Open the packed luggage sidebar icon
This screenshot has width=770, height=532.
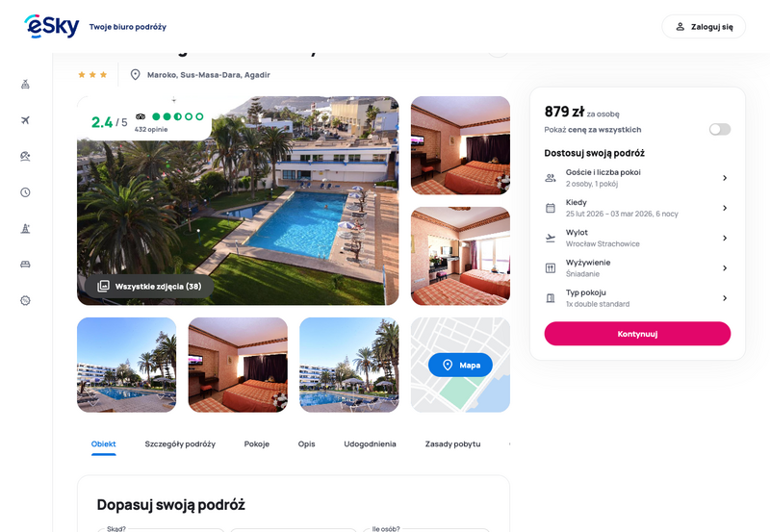[26, 84]
